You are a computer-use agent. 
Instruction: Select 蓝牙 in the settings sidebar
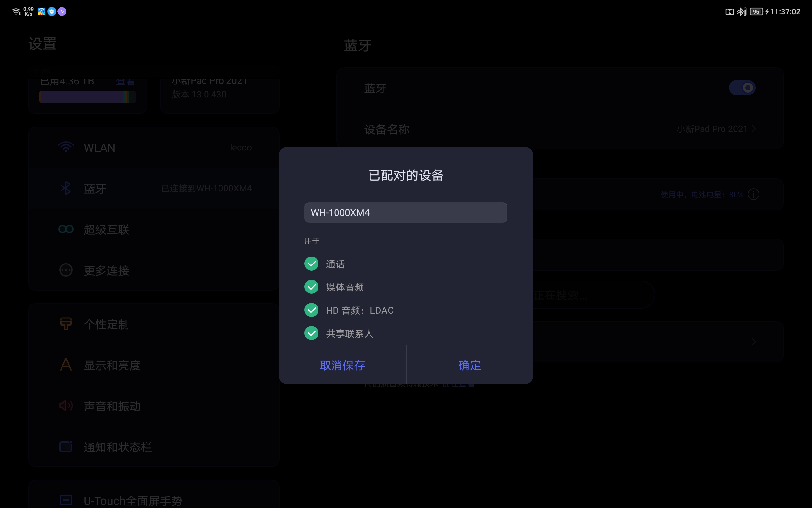pyautogui.click(x=154, y=189)
